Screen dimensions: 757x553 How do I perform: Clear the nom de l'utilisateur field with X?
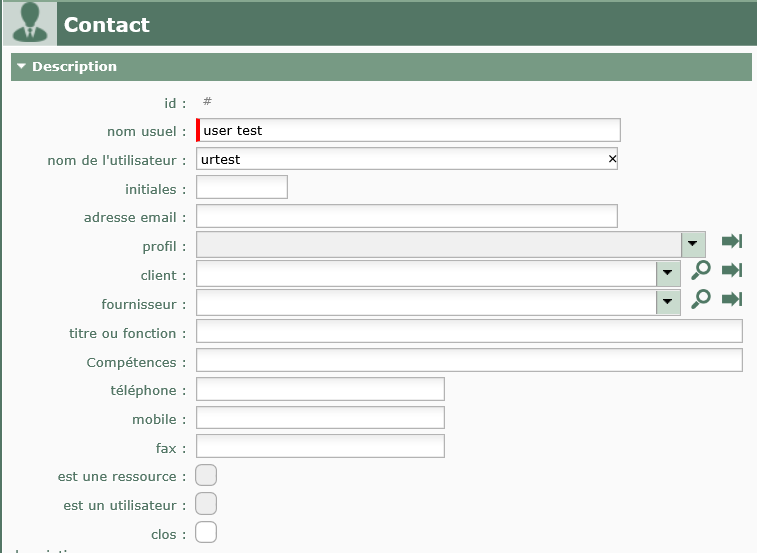612,159
